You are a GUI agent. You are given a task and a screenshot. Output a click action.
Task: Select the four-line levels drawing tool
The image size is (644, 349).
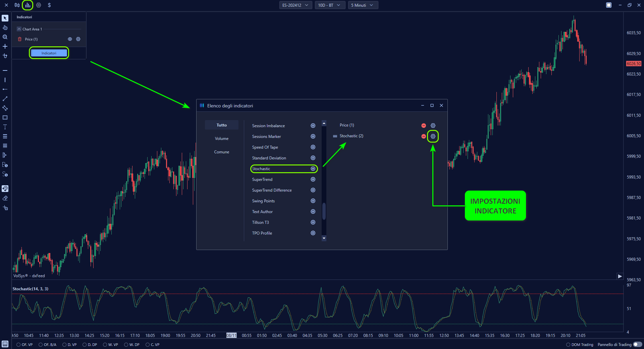5,146
